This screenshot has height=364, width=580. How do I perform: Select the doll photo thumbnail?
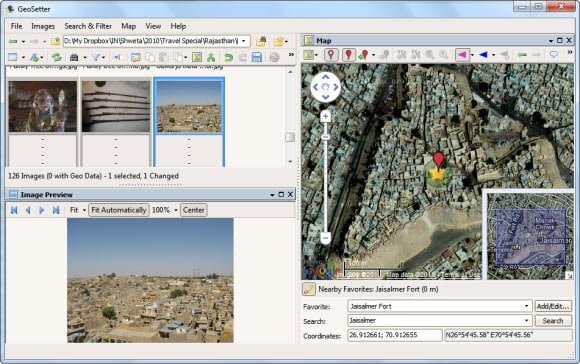tap(43, 107)
